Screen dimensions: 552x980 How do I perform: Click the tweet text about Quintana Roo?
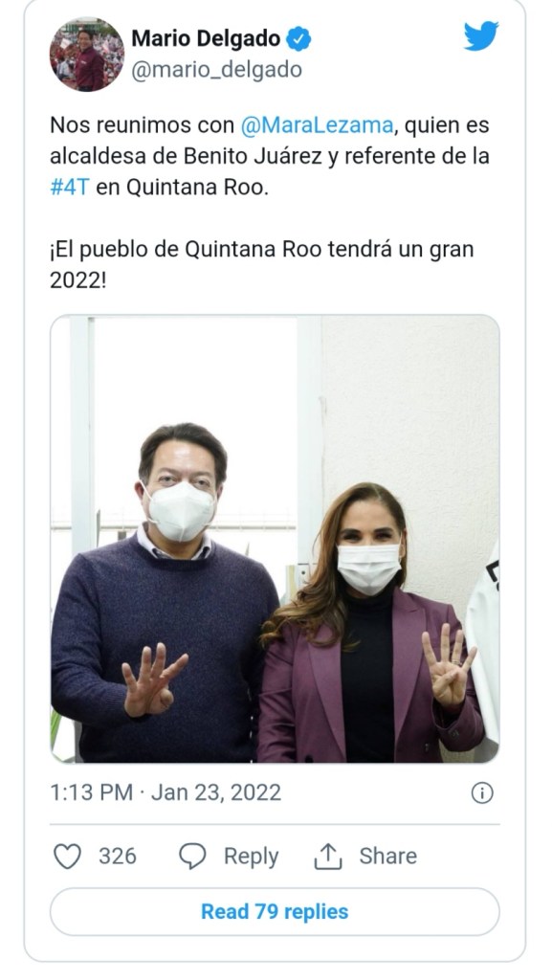point(270,203)
